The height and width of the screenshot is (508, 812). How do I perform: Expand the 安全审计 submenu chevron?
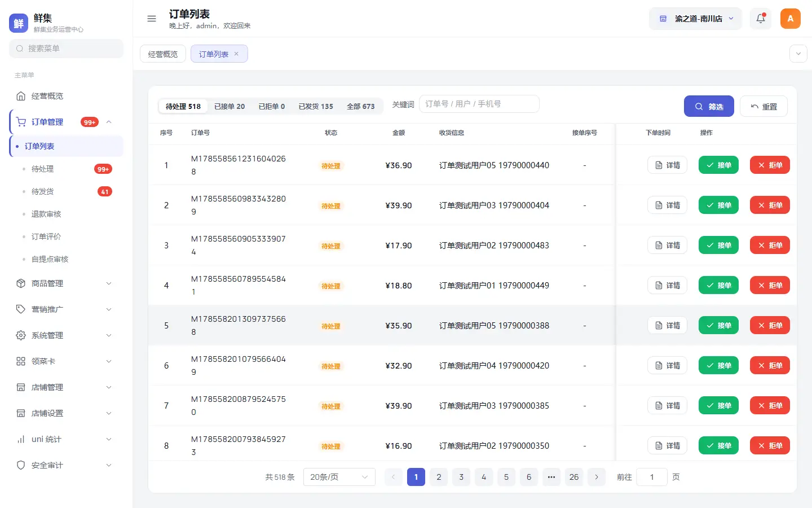click(x=109, y=465)
